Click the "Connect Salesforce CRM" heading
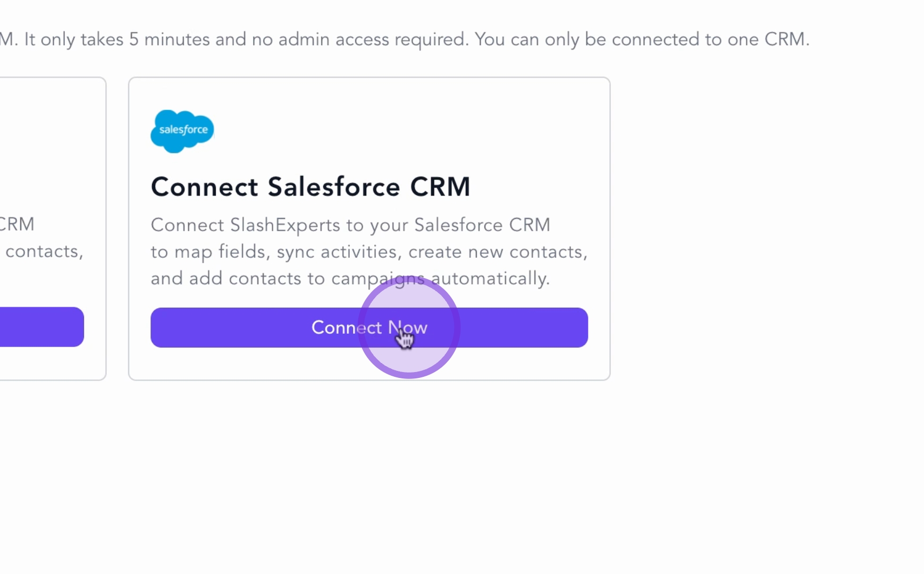Screen dimensions: 924x574 [310, 187]
